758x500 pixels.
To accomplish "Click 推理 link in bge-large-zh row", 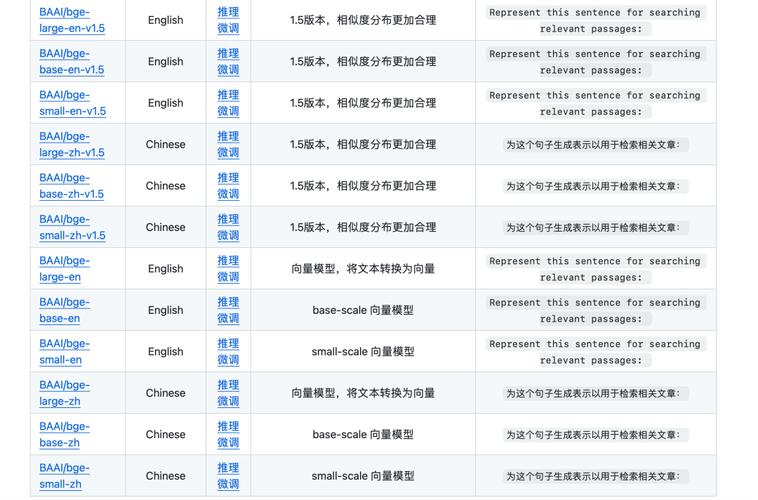I will pos(228,385).
